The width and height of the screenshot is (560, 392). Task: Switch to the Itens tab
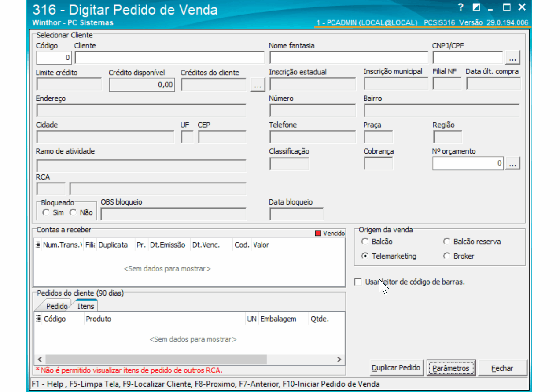pos(85,306)
